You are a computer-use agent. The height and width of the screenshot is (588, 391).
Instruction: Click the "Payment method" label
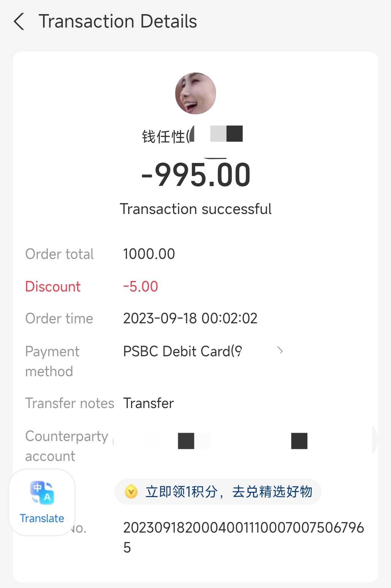tap(52, 361)
